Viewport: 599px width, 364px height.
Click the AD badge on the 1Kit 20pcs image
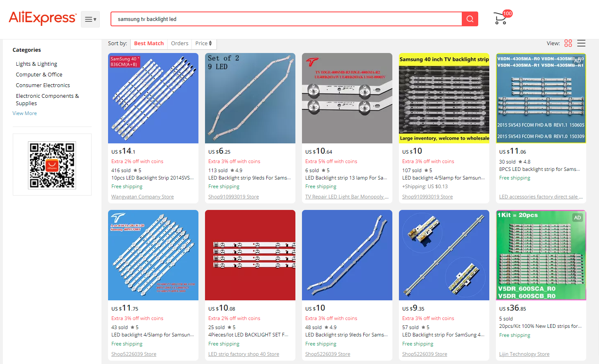point(578,218)
